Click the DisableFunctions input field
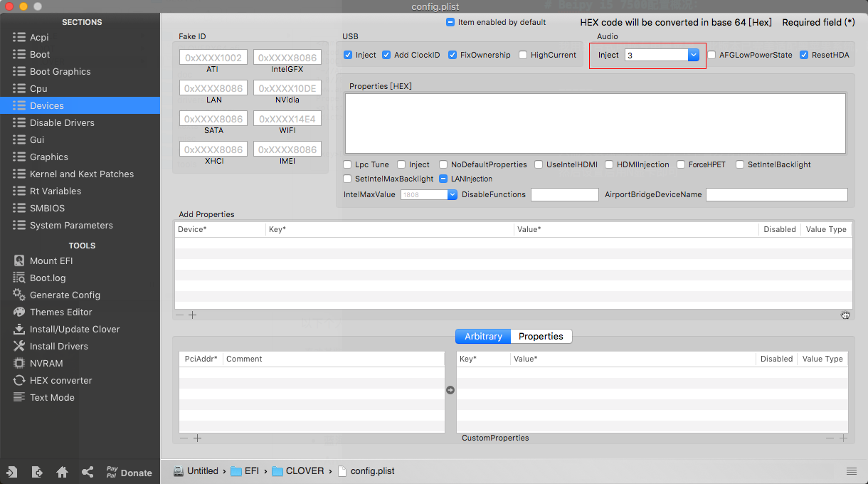Image resolution: width=868 pixels, height=484 pixels. 565,194
